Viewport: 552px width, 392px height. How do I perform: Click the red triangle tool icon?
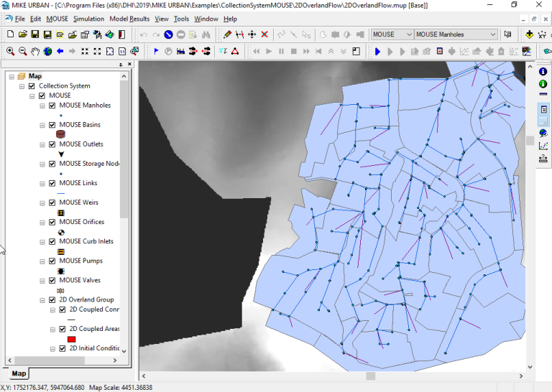click(x=235, y=51)
